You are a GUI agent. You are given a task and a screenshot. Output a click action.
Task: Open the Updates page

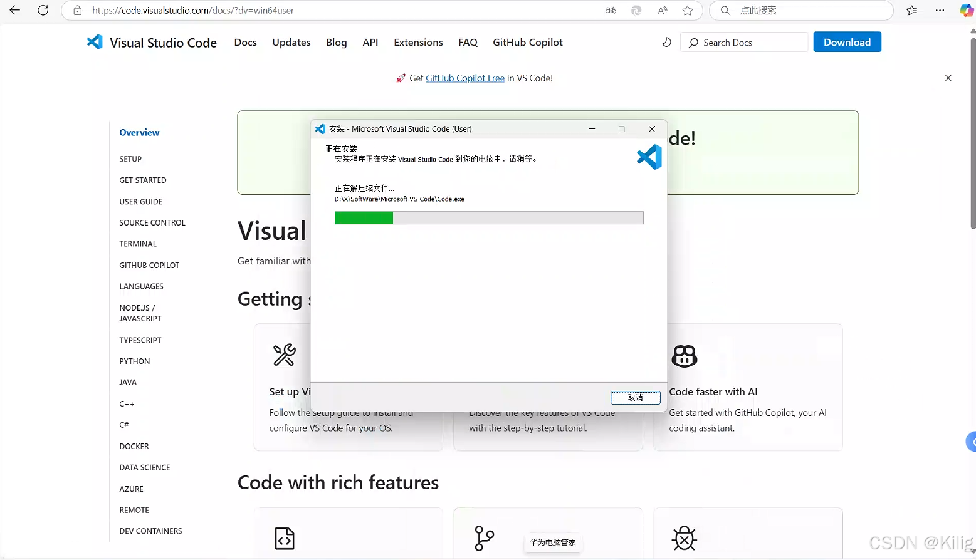click(x=291, y=42)
